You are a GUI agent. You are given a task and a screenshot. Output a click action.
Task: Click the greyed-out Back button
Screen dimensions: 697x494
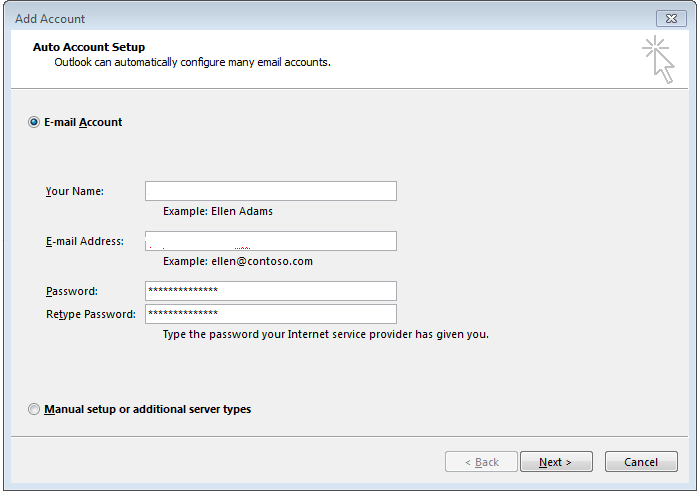[x=481, y=462]
